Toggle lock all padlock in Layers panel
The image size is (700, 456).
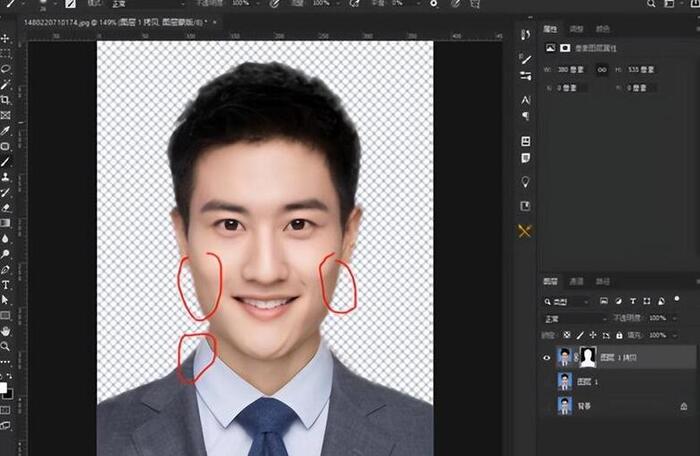(619, 335)
